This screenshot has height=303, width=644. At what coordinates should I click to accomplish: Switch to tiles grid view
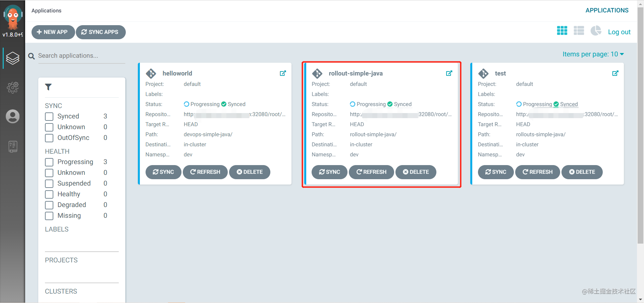(x=562, y=31)
